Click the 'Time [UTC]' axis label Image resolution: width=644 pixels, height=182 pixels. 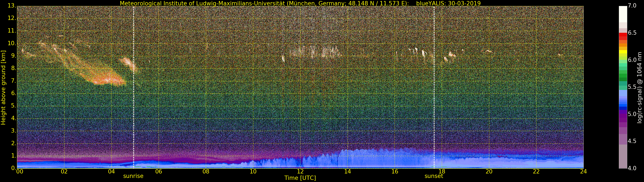click(x=300, y=178)
